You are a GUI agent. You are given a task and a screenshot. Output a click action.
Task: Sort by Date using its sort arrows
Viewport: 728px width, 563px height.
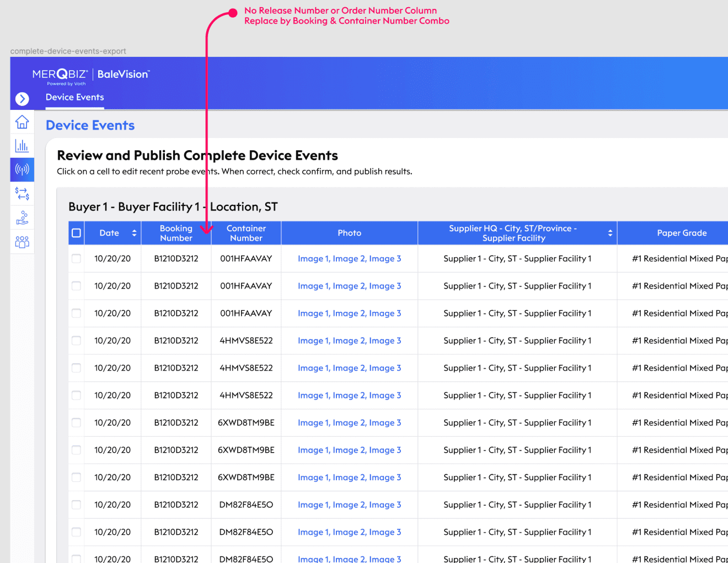(134, 233)
